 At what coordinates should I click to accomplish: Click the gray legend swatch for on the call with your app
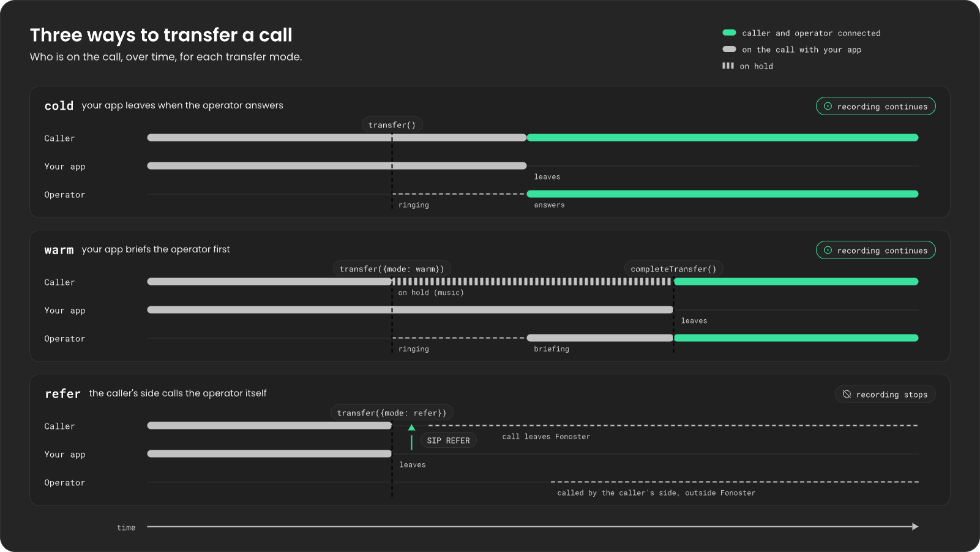729,49
